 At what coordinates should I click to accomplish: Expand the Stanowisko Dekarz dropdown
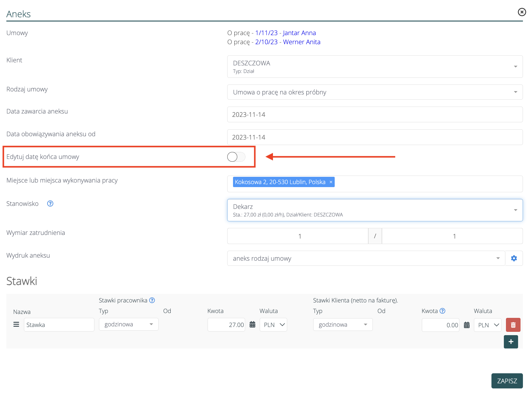pyautogui.click(x=375, y=210)
